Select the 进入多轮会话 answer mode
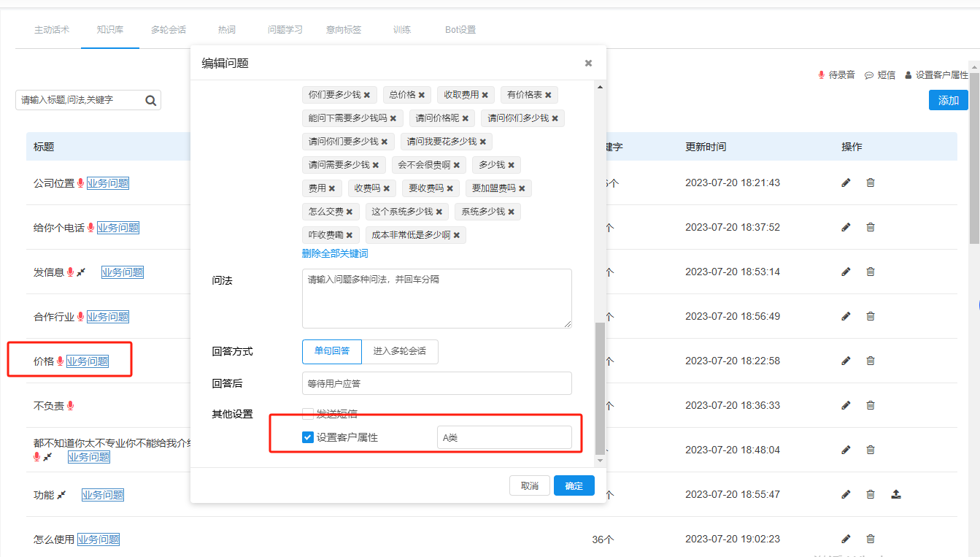The image size is (980, 557). 400,351
